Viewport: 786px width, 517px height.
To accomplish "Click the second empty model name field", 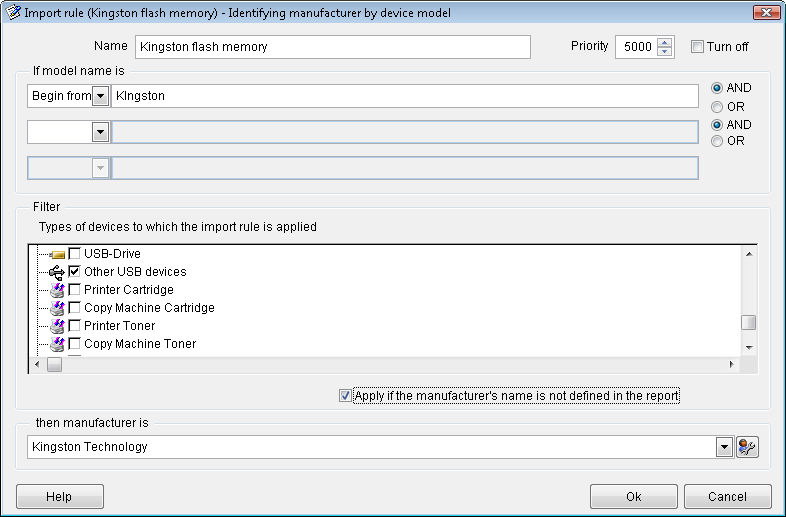I will [405, 132].
